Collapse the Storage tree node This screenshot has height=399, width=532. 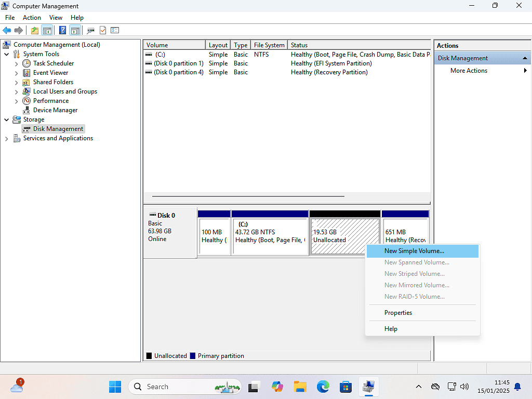point(7,119)
